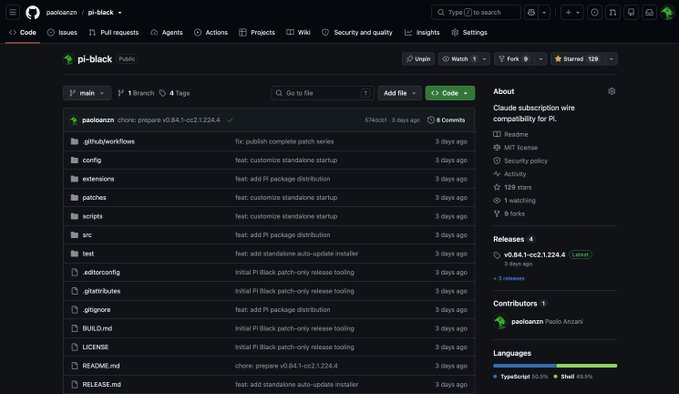Screen dimensions: 679x394
Task: Open the hamburger navigation menu
Action: (13, 13)
